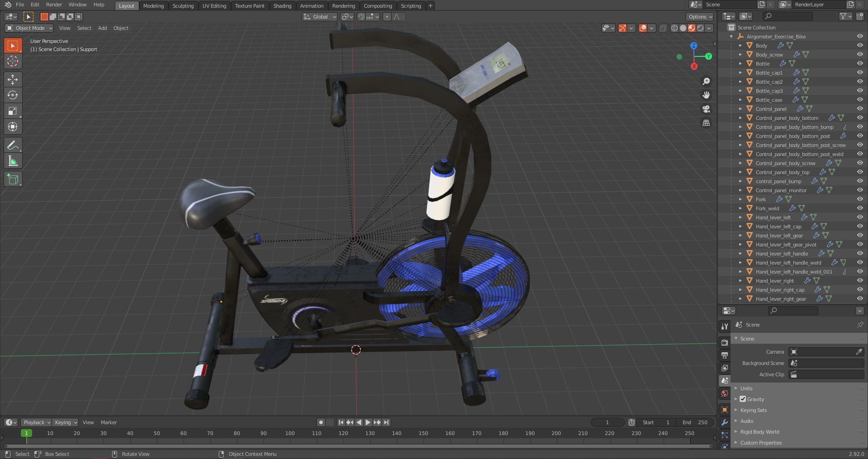Viewport: 868px width, 459px height.
Task: Open the Render properties tab
Action: coord(725,342)
